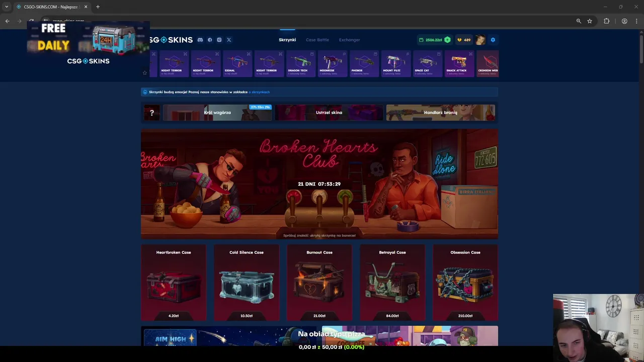Open the Discord social icon

[200, 40]
